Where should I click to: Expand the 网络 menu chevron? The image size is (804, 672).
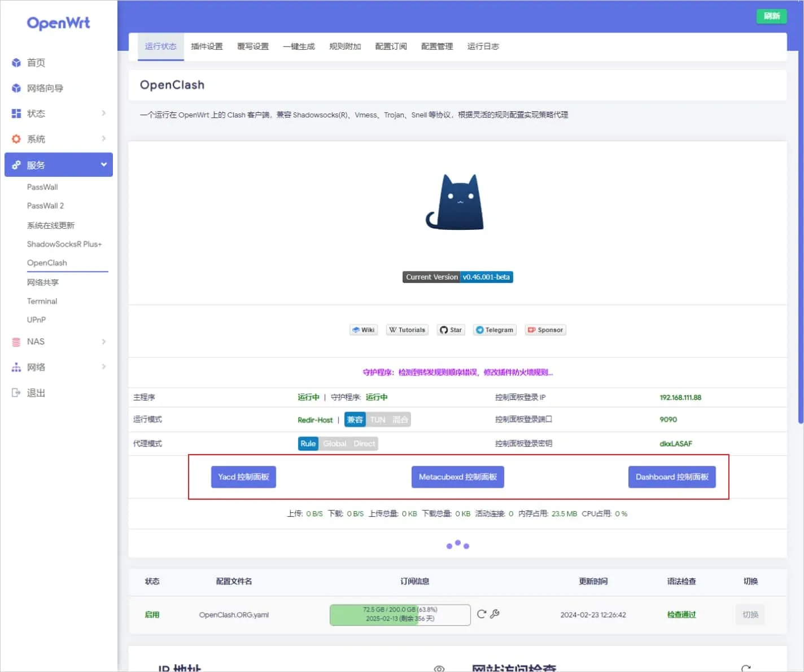click(x=103, y=367)
